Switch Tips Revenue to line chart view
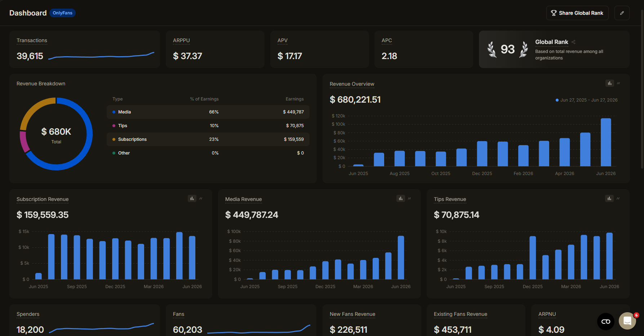644x336 pixels. point(618,198)
